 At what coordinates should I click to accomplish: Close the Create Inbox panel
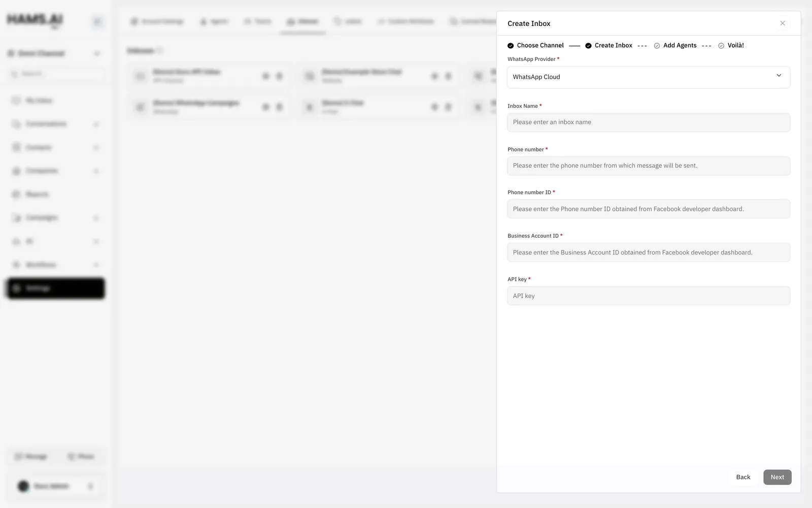click(783, 23)
